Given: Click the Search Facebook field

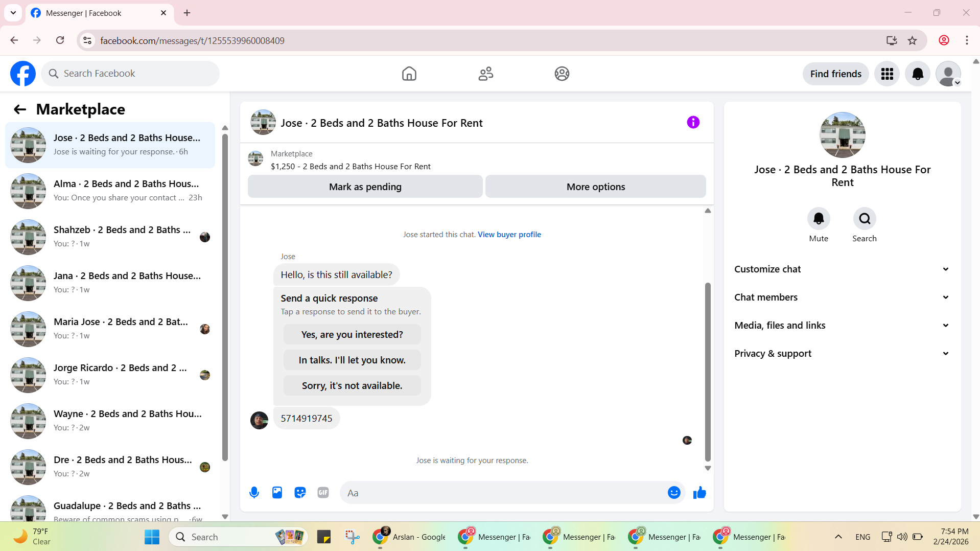Looking at the screenshot, I should click(x=130, y=74).
